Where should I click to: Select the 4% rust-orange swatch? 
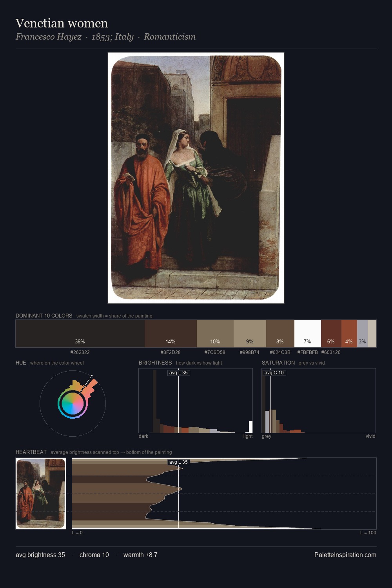pyautogui.click(x=349, y=334)
